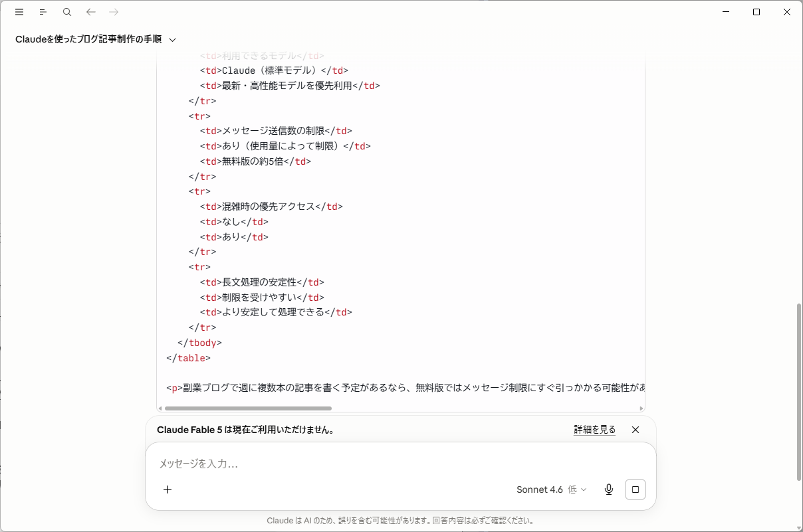
Task: Click the code line メッセージ送信数の制限
Action: coord(276,131)
